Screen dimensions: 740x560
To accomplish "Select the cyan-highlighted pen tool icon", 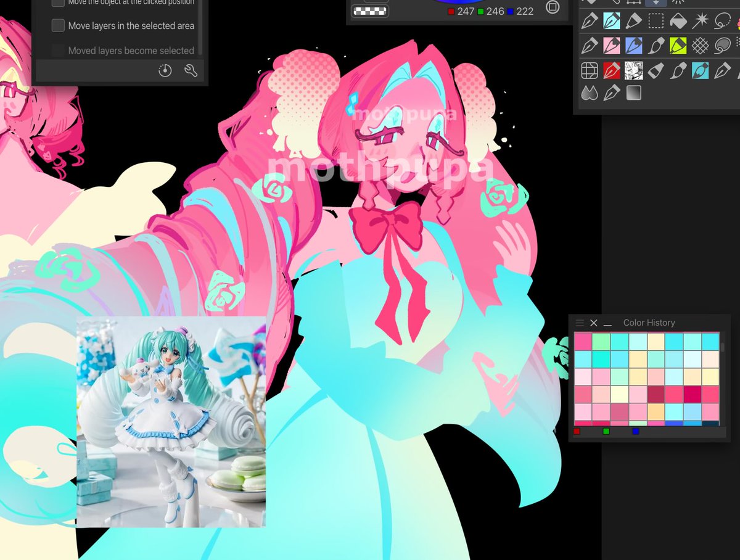I will click(611, 21).
